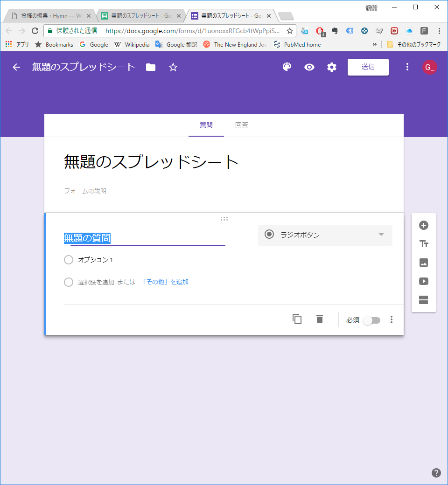Duplicate the question with the copy icon

297,319
